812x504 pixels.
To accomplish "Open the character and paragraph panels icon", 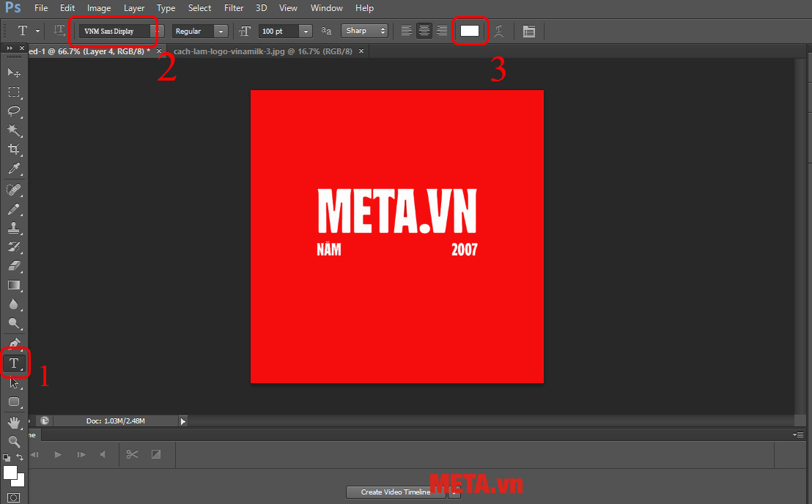I will [529, 31].
